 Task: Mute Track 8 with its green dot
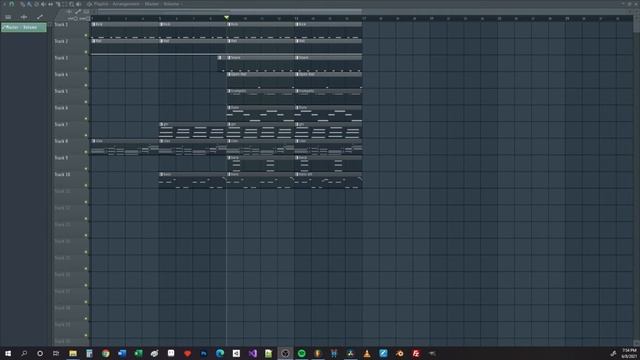[86, 152]
